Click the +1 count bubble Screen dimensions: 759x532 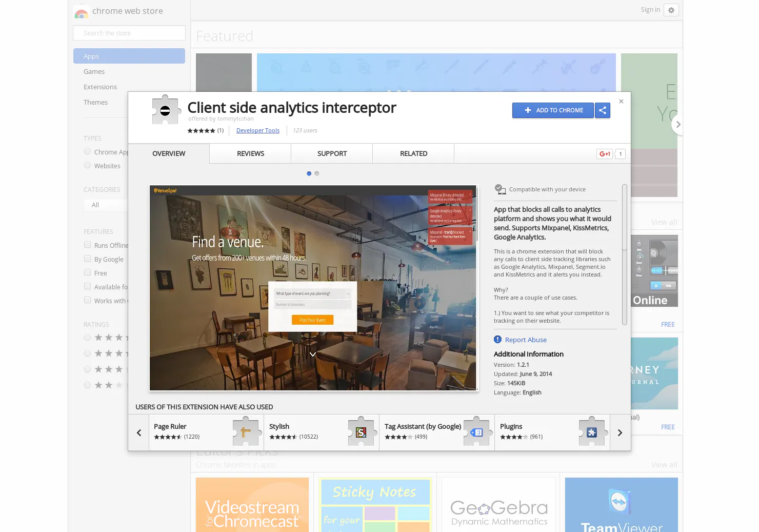[x=621, y=154]
